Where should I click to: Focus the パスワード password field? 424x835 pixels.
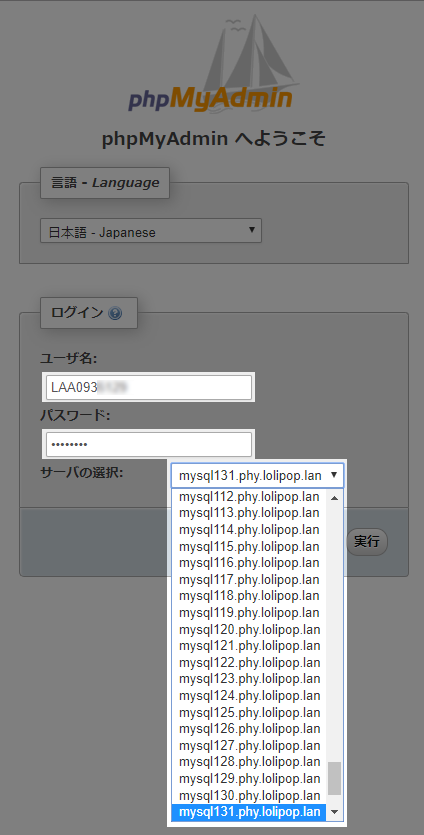point(149,444)
